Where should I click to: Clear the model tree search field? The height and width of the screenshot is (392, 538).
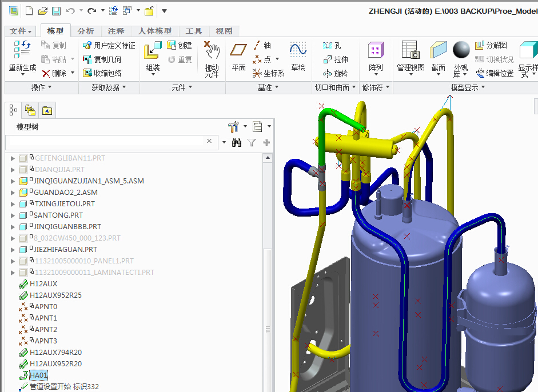point(209,141)
